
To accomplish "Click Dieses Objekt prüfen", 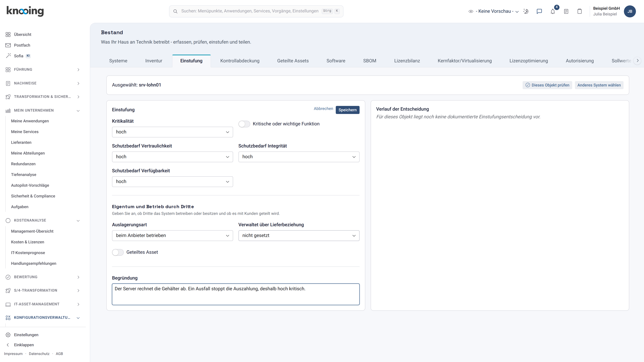I will click(x=547, y=85).
